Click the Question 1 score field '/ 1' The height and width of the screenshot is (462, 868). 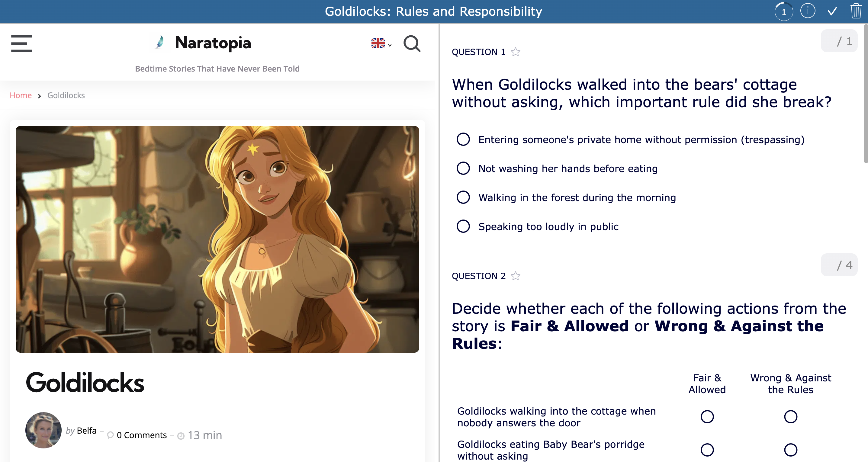point(839,41)
